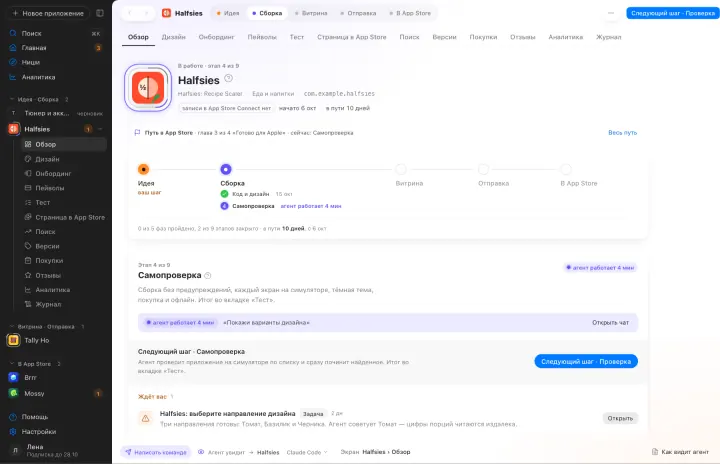Switch to the Версии tab

point(444,37)
